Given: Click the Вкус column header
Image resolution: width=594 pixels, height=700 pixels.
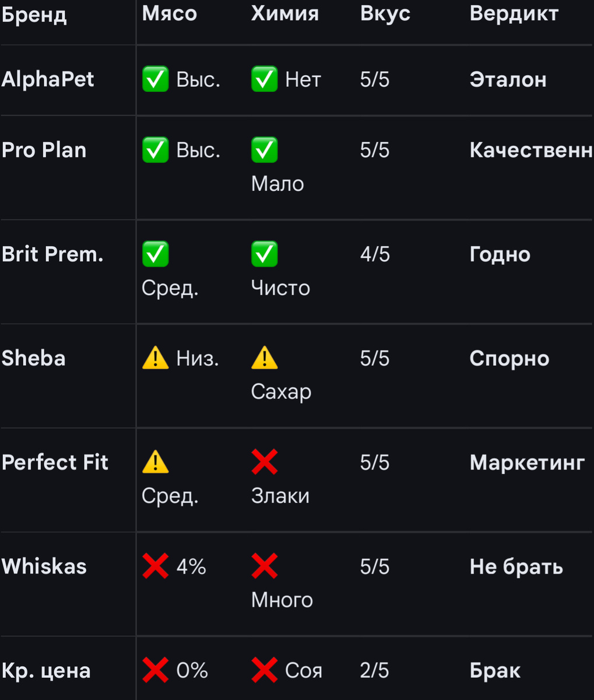Looking at the screenshot, I should tap(385, 14).
